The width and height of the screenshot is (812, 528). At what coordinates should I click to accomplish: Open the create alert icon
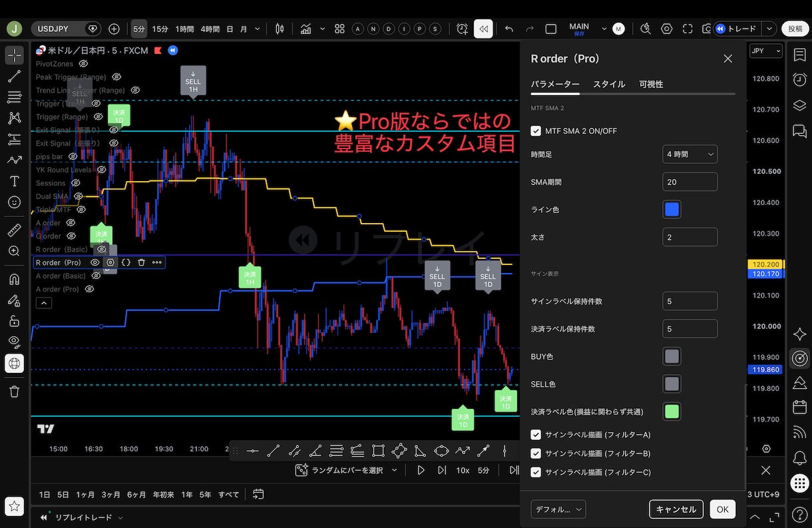pyautogui.click(x=463, y=29)
